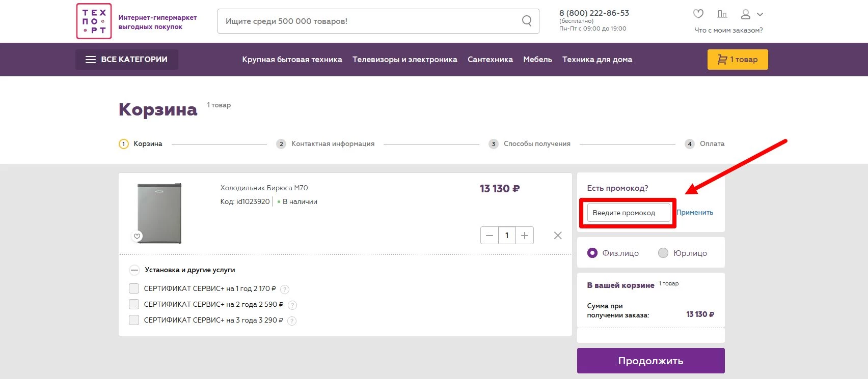Click Что с моим заказом? link

pyautogui.click(x=728, y=31)
